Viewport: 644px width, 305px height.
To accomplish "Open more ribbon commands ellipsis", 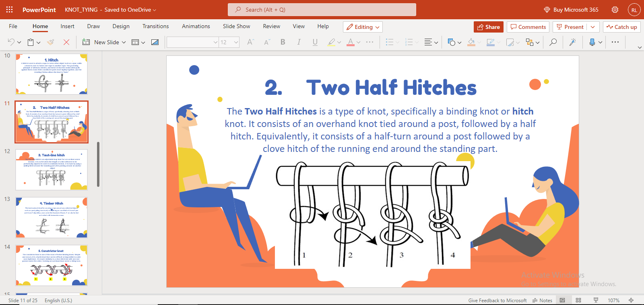I will click(615, 42).
